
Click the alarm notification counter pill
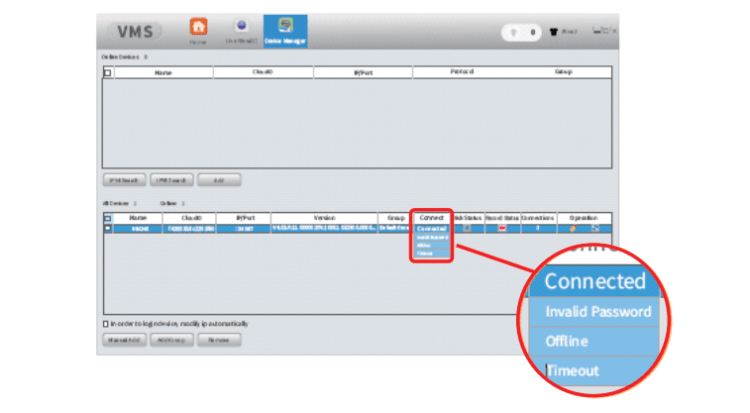[522, 32]
